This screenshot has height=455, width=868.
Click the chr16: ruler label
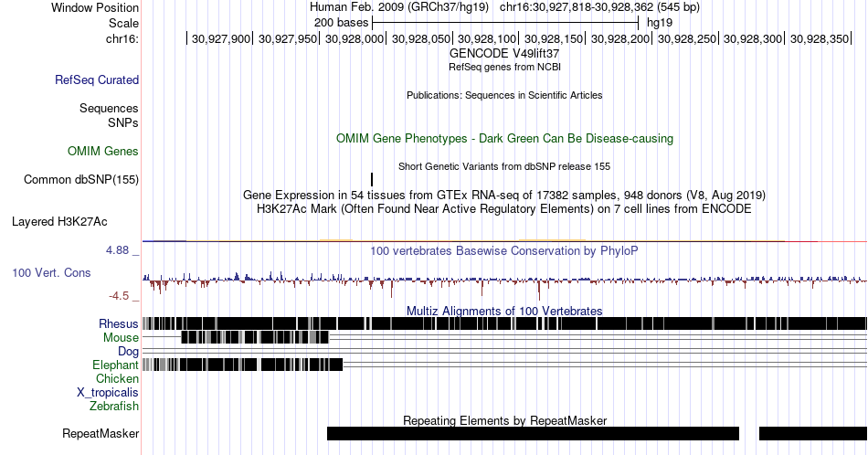point(122,38)
